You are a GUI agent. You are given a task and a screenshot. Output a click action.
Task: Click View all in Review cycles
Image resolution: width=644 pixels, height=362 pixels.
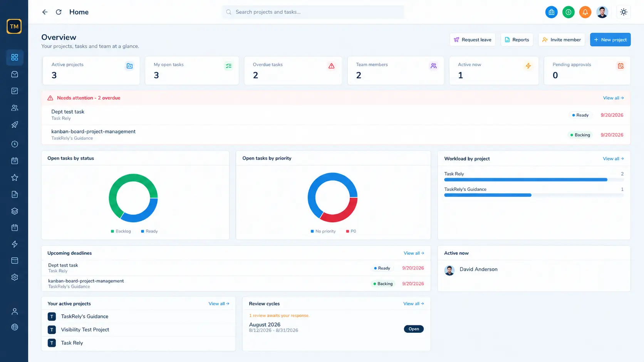414,304
